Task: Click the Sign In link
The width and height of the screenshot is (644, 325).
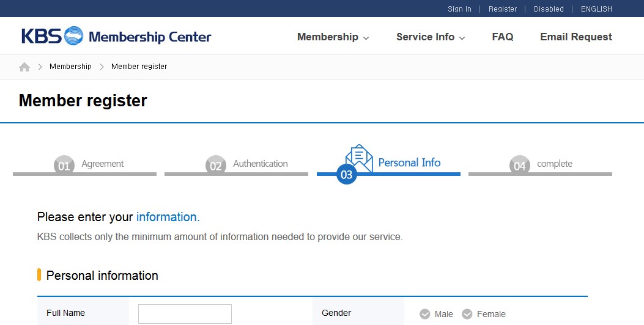Action: [x=459, y=9]
